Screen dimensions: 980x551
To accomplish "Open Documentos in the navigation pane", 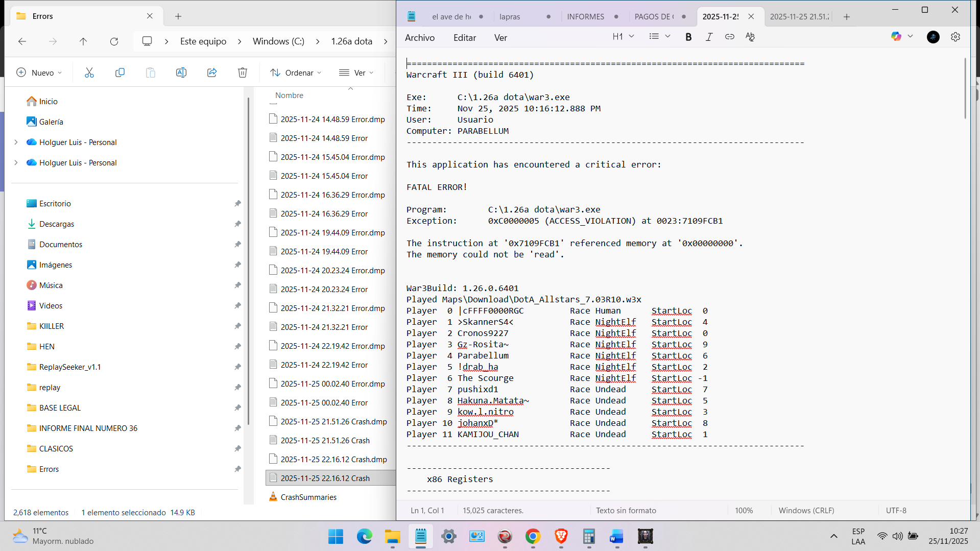I will [x=61, y=245].
